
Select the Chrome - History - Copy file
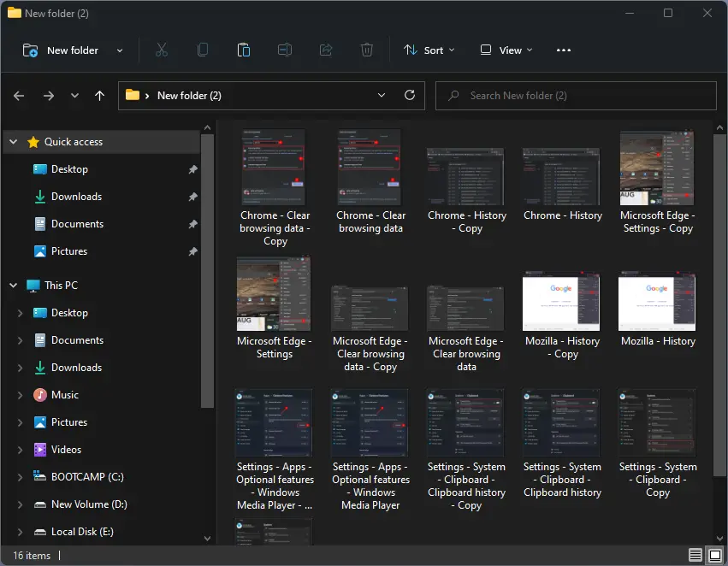pos(466,192)
